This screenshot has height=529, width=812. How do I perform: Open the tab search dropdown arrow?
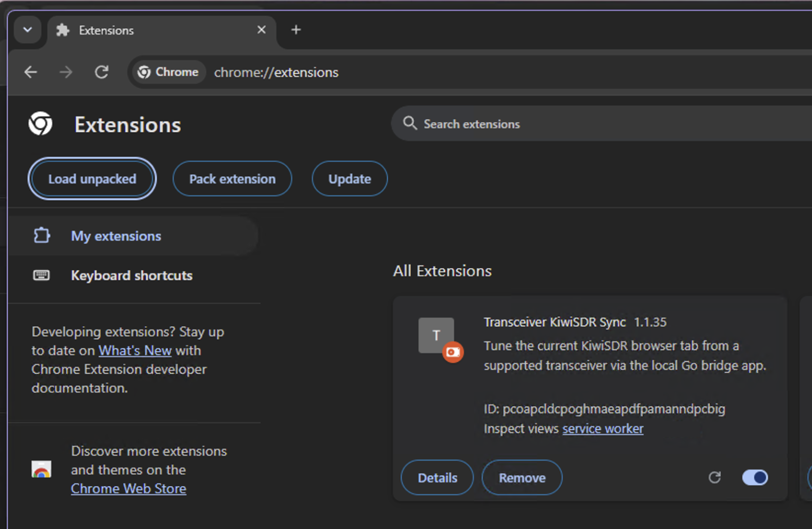pyautogui.click(x=28, y=30)
